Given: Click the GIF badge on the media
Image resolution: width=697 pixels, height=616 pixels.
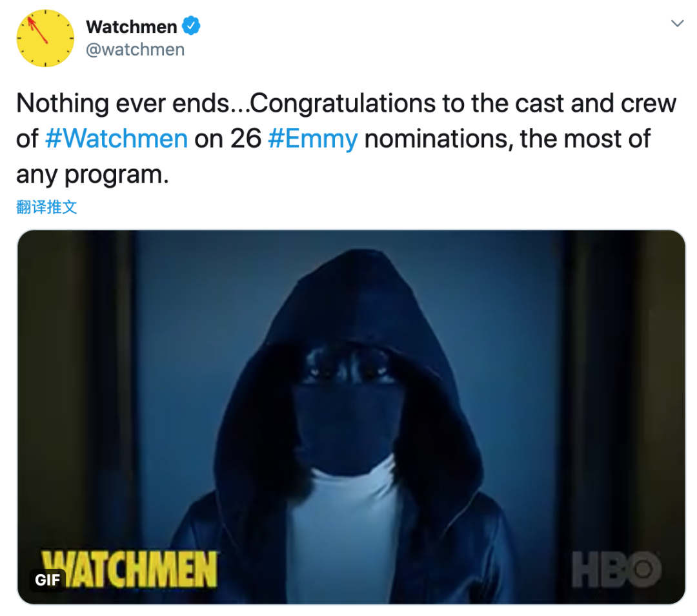Looking at the screenshot, I should [x=47, y=580].
